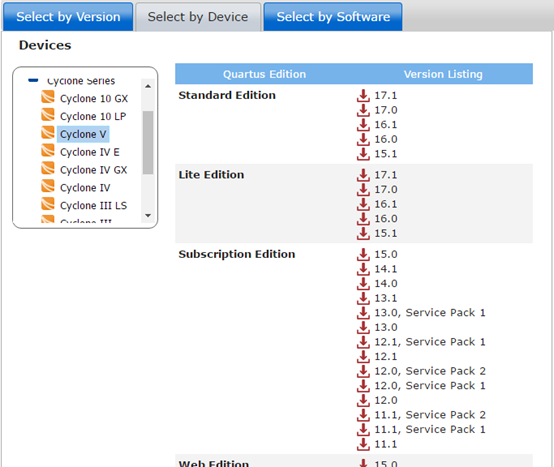554x467 pixels.
Task: Open the Standard Edition 16.1 version link
Action: pyautogui.click(x=386, y=125)
